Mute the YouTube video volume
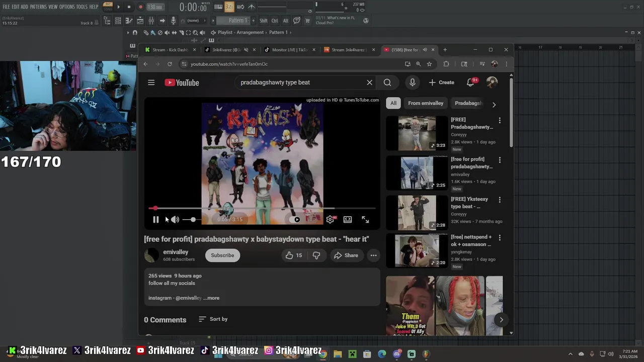Screen dimensions: 644x362 coord(175,219)
